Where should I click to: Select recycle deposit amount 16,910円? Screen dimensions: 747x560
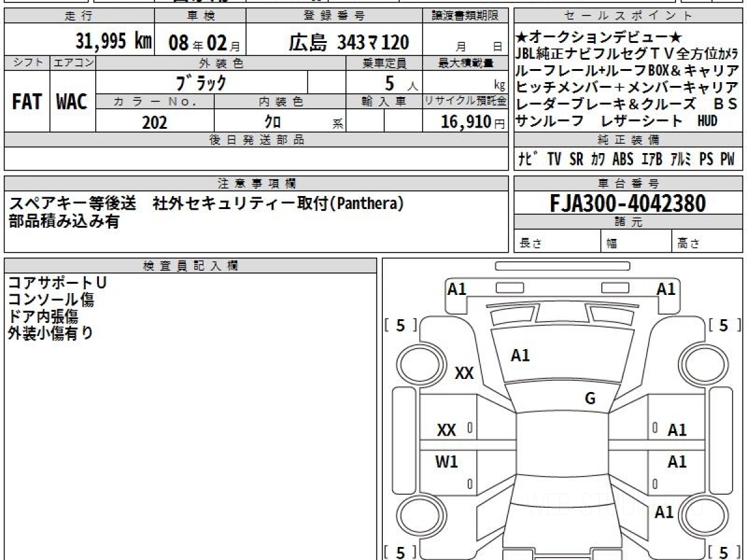click(x=473, y=121)
